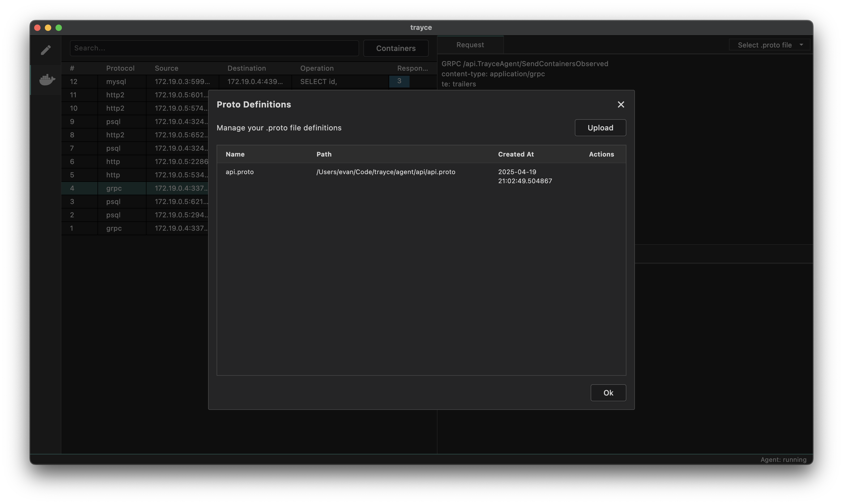Select row 10 http2 flow
Image resolution: width=843 pixels, height=504 pixels.
coord(134,108)
